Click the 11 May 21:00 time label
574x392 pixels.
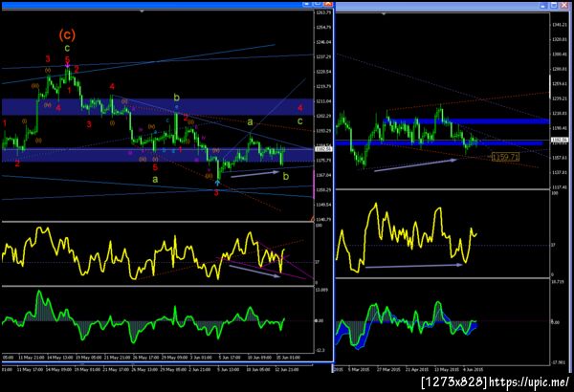pos(32,357)
